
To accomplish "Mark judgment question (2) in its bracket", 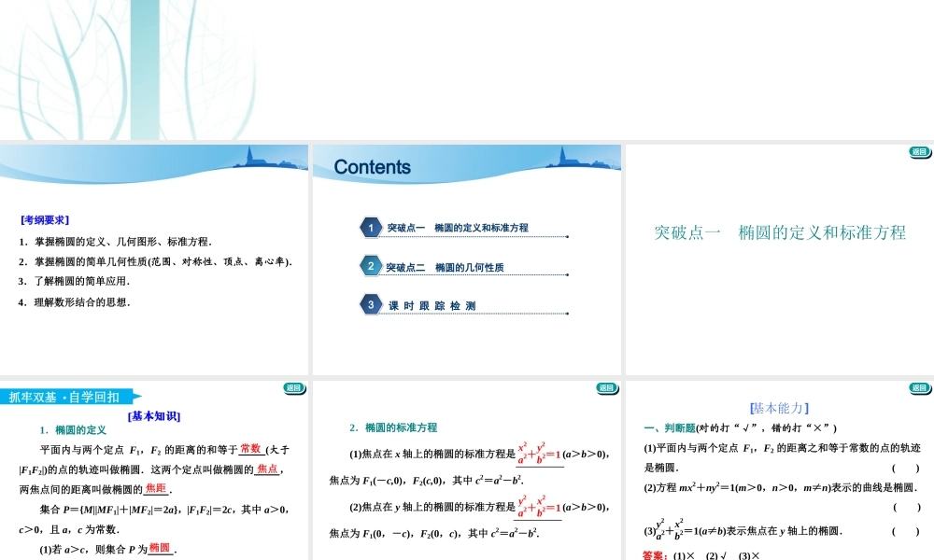I will point(906,508).
